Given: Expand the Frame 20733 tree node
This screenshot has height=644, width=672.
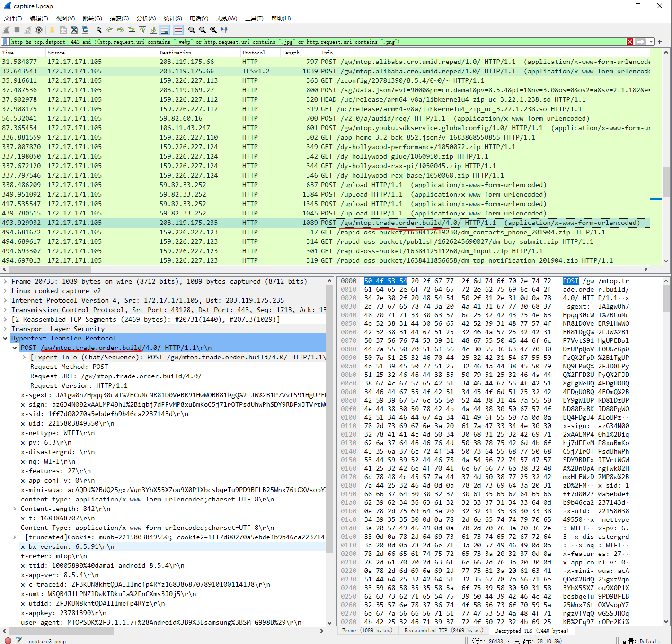Looking at the screenshot, I should 5,281.
